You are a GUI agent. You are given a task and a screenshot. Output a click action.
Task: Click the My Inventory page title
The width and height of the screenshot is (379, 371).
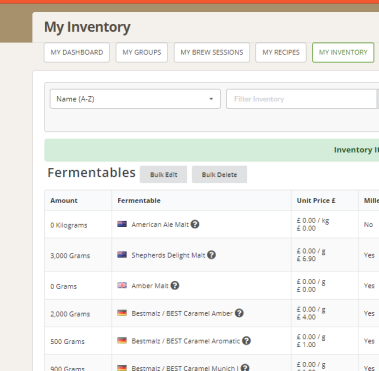point(87,27)
